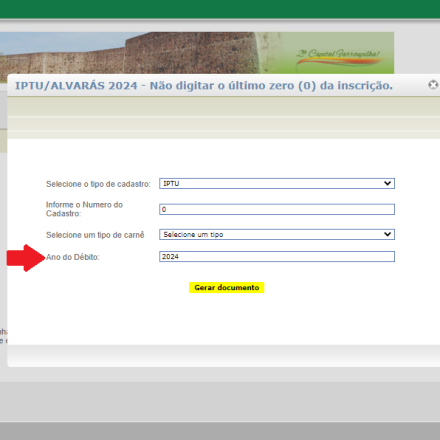Focus the Numero do Cadastro input field
The height and width of the screenshot is (440, 440).
coord(277,209)
